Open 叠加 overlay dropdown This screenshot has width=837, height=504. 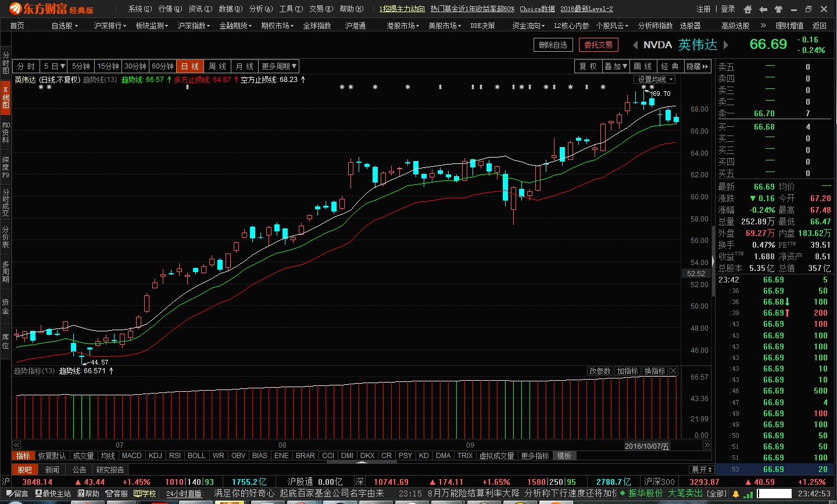tap(616, 66)
